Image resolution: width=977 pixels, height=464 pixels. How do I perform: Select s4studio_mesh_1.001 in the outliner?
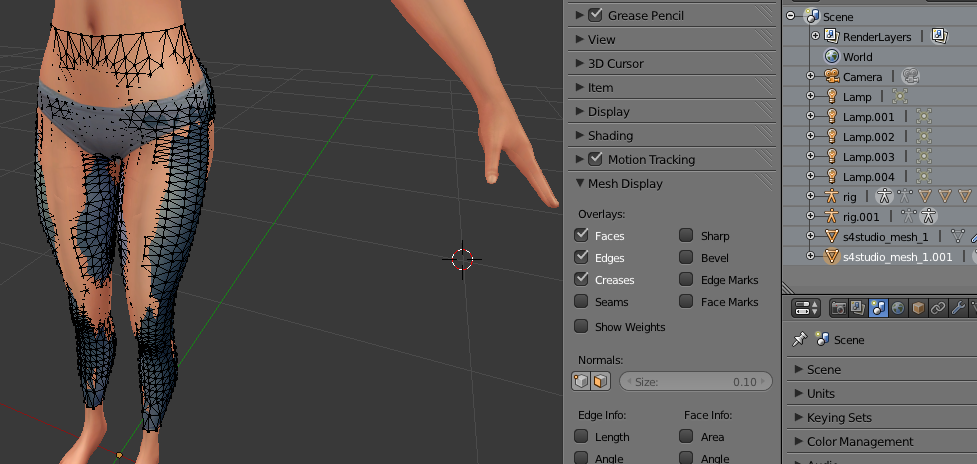(897, 256)
